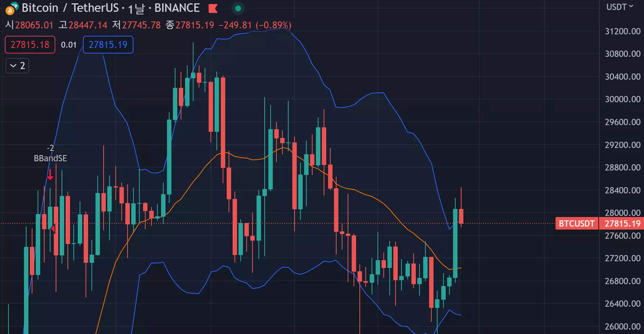Click the blue buy price 27815.19
Image resolution: width=644 pixels, height=334 pixels.
click(108, 45)
